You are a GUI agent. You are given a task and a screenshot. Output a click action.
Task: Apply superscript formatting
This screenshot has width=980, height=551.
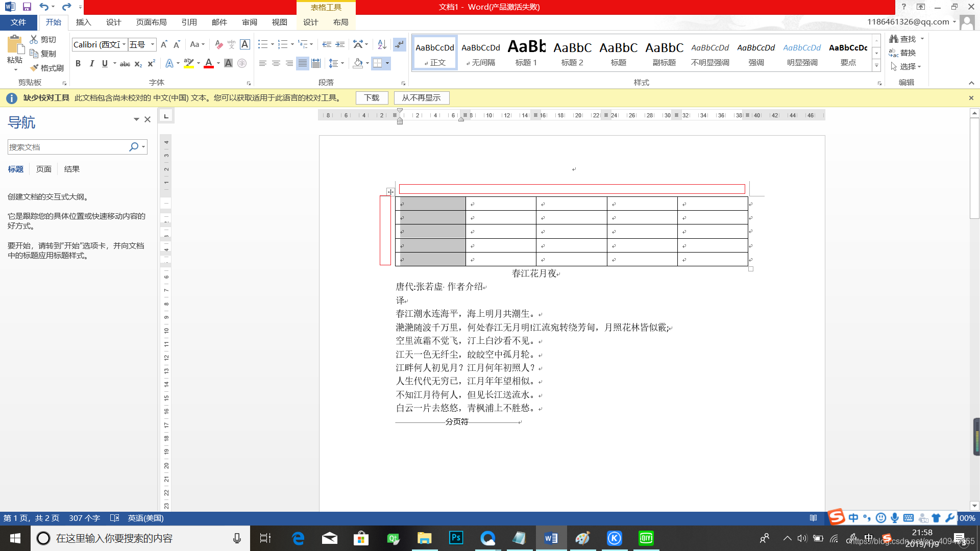pos(151,64)
